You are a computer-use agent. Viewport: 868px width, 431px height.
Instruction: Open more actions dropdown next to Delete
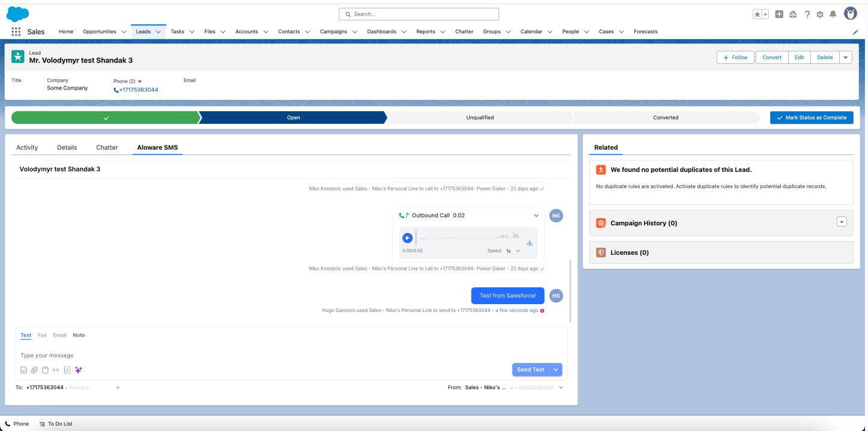845,57
